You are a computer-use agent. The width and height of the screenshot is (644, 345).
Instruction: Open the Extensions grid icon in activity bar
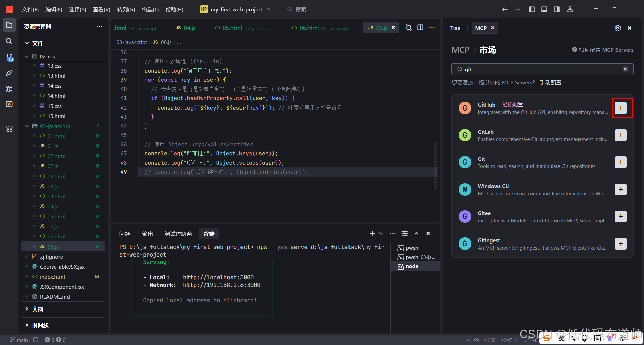point(9,129)
